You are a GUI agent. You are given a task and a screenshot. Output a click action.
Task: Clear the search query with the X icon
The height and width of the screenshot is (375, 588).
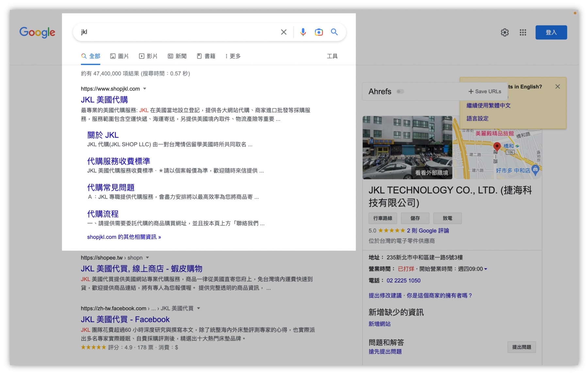click(284, 32)
